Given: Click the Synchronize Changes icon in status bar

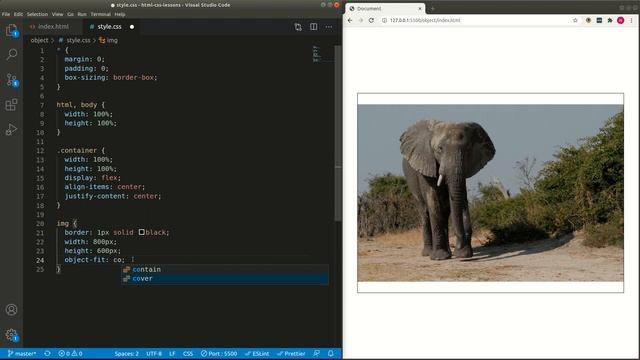Looking at the screenshot, I should pos(47,353).
